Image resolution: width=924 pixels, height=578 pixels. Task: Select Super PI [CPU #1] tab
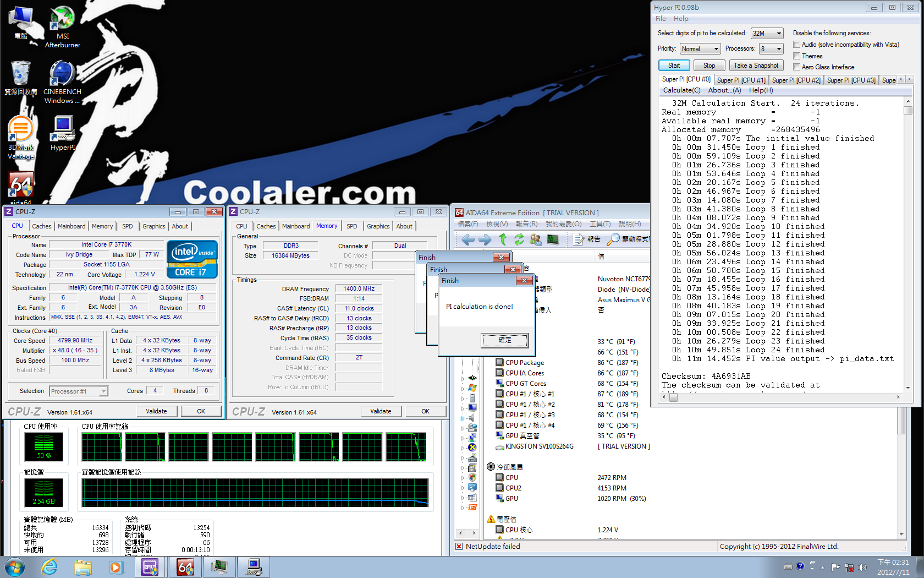point(741,80)
